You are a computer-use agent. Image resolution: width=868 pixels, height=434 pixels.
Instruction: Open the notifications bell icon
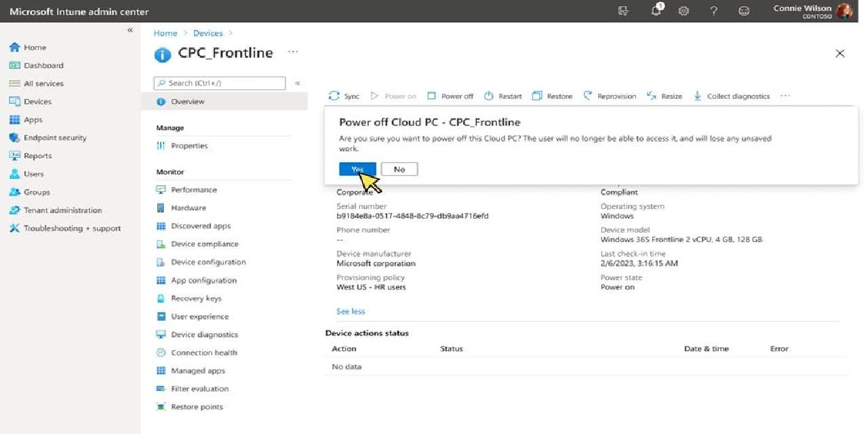coord(656,11)
